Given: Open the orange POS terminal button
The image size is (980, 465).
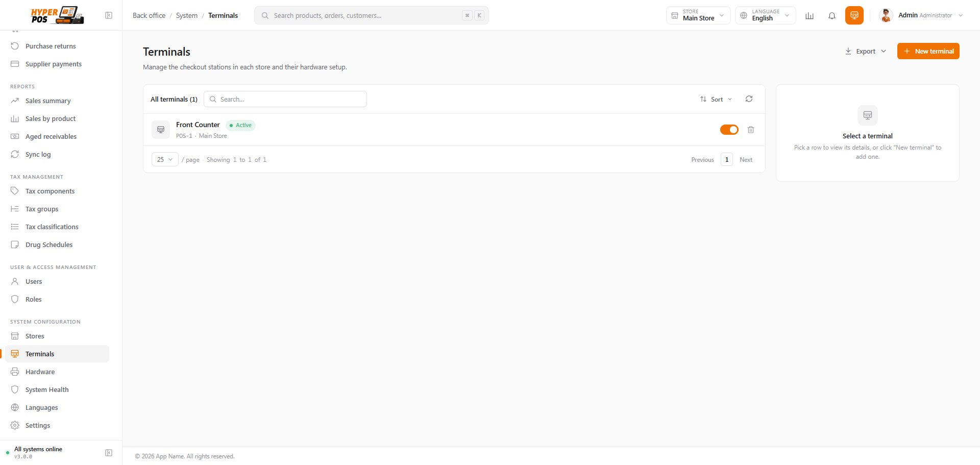Looking at the screenshot, I should point(854,15).
